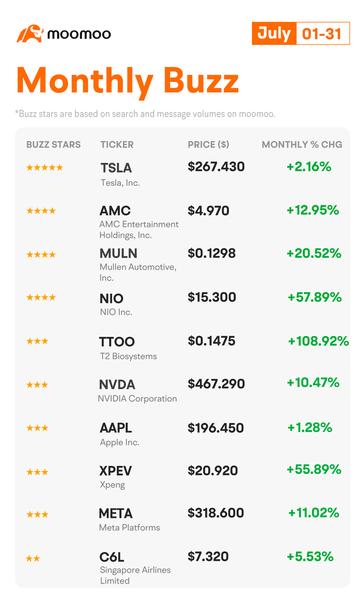Click the Monthly Buzz title
364x603 pixels.
[128, 81]
